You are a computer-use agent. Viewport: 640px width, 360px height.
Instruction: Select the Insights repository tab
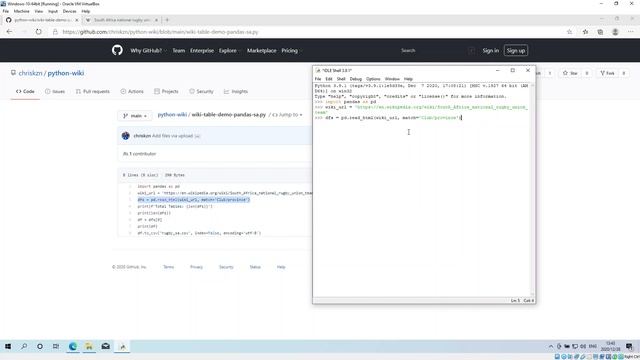click(x=236, y=91)
